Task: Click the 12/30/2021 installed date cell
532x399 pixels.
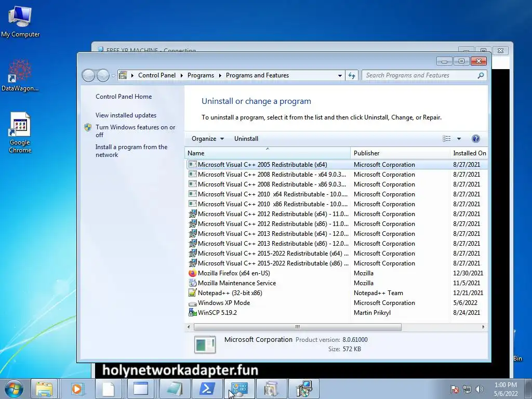Action: click(468, 273)
